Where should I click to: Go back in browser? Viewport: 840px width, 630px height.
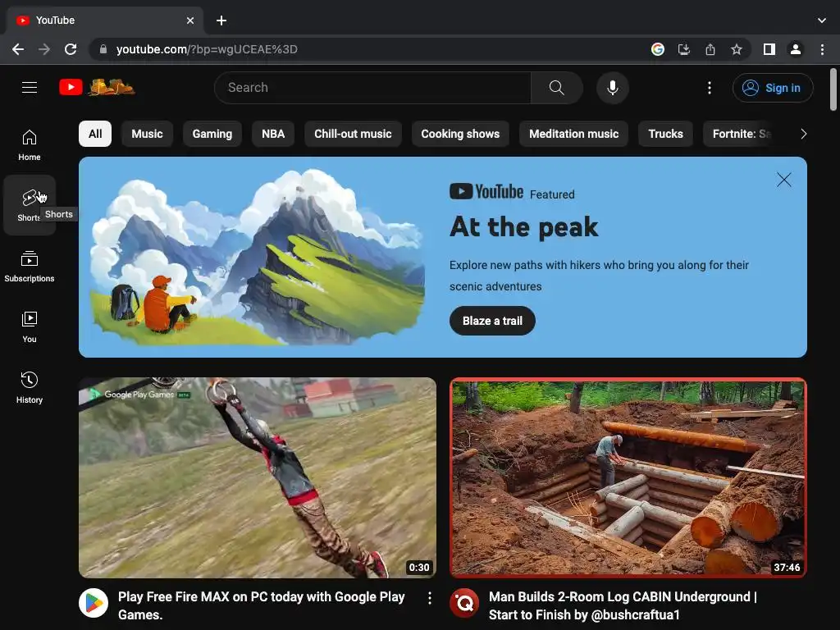18,49
